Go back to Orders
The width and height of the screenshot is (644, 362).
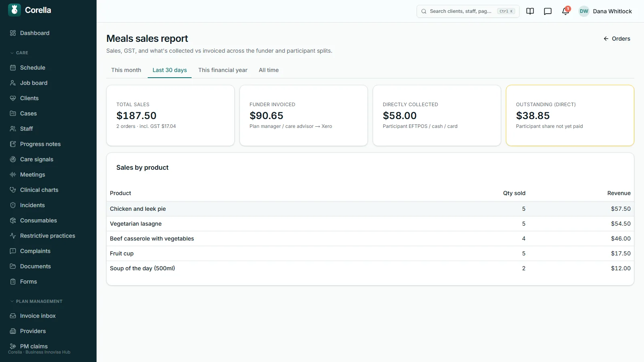(617, 39)
